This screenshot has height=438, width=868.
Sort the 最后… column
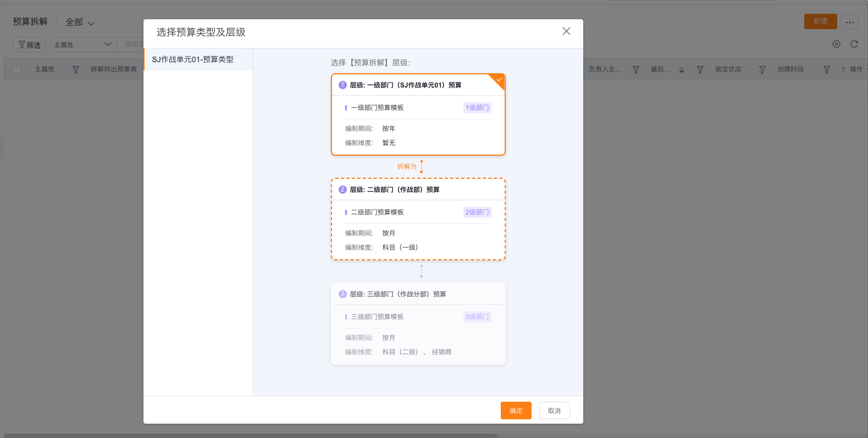682,70
